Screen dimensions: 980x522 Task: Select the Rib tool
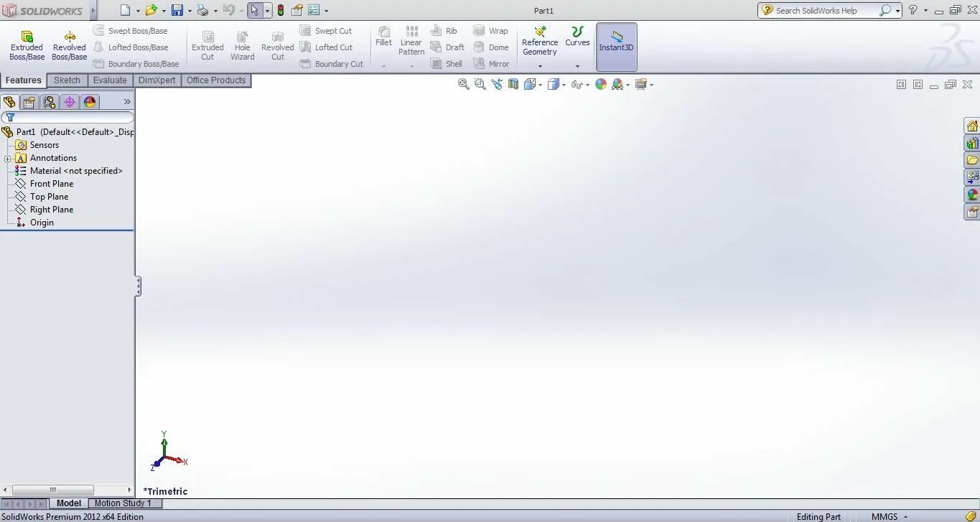point(444,31)
